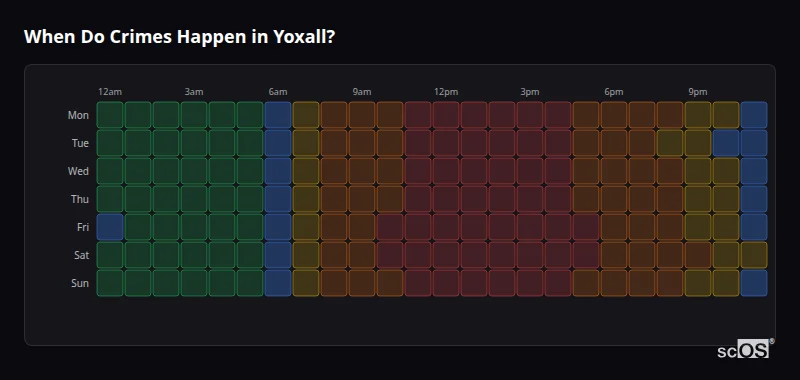Viewport: 800px width, 380px height.
Task: Click the 6am hour label
Action: click(x=278, y=92)
